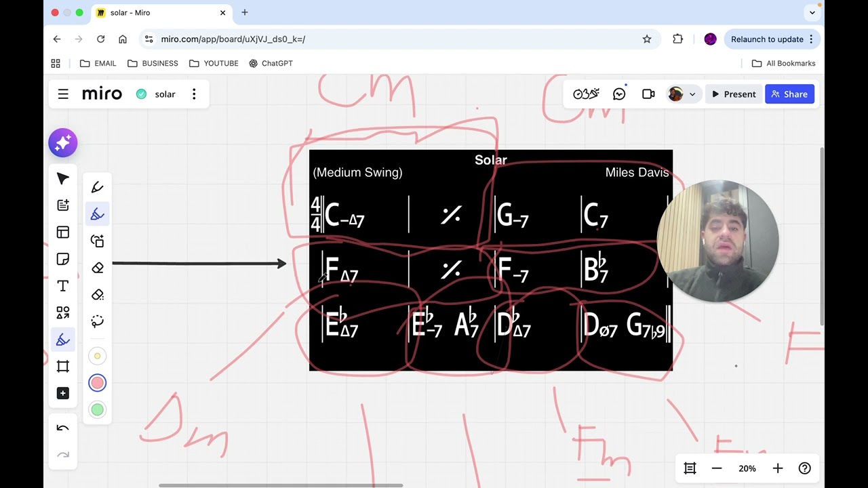Open a new browser tab
The height and width of the screenshot is (488, 868).
click(245, 12)
